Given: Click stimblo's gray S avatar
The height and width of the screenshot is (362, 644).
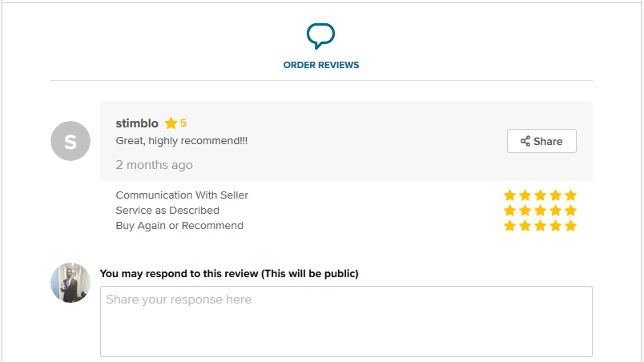Looking at the screenshot, I should point(70,141).
